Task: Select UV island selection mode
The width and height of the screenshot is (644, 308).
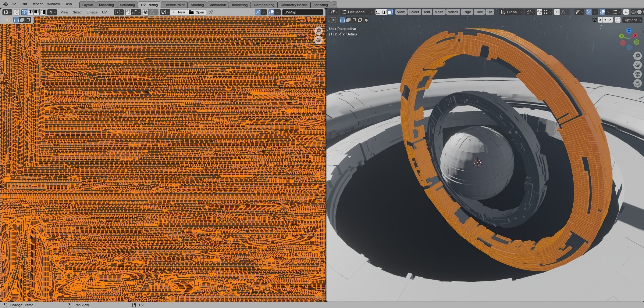Action: [42, 12]
